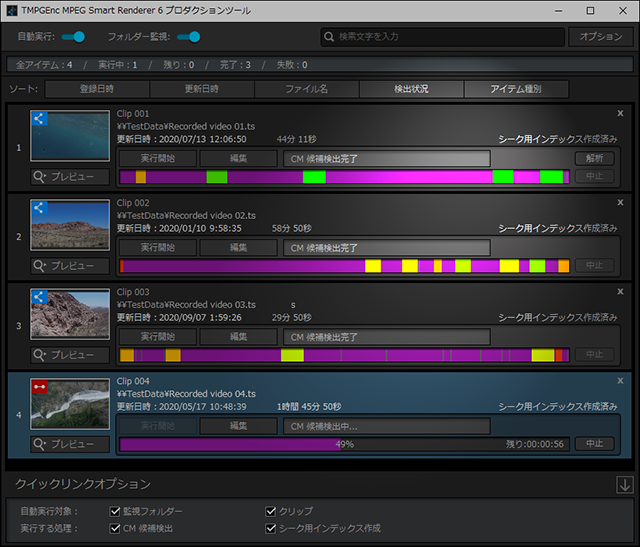Screen dimensions: 640x547
Task: Collapse クイックリンクオプション with down arrow
Action: click(624, 485)
